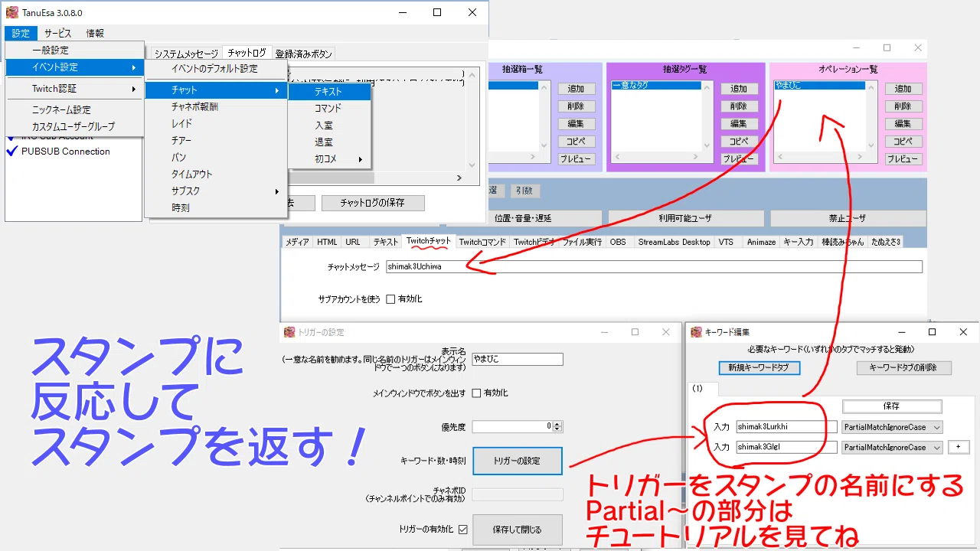Screen dimensions: 980x551
Task: Click the トリガーの設定 window title icon
Action: [289, 332]
